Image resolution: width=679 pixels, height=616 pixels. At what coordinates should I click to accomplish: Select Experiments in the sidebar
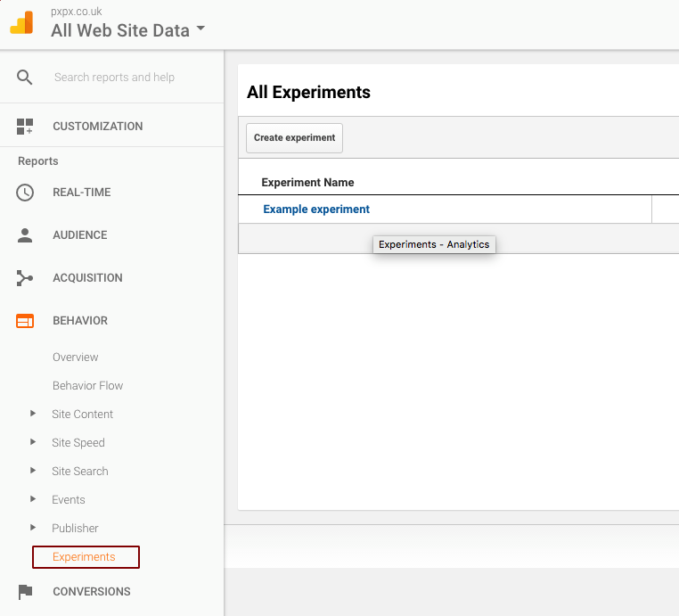pos(84,557)
